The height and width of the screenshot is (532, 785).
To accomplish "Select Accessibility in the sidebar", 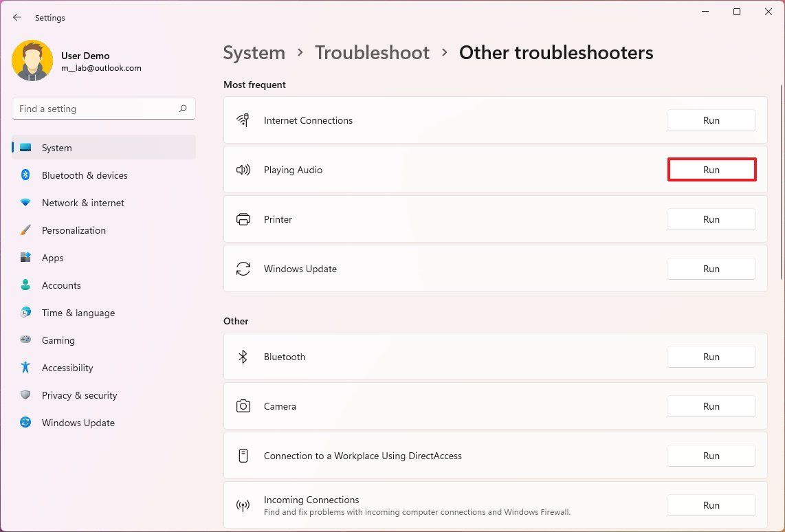I will pos(67,367).
